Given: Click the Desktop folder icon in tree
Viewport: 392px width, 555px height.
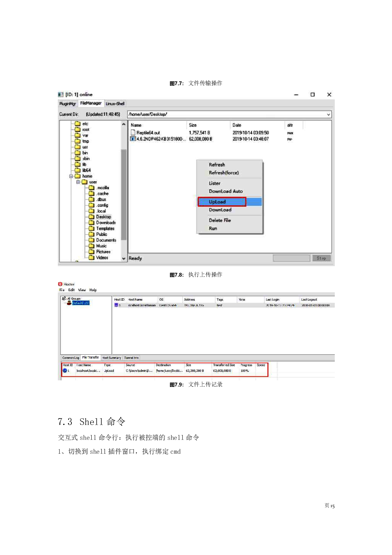Looking at the screenshot, I should (x=92, y=217).
